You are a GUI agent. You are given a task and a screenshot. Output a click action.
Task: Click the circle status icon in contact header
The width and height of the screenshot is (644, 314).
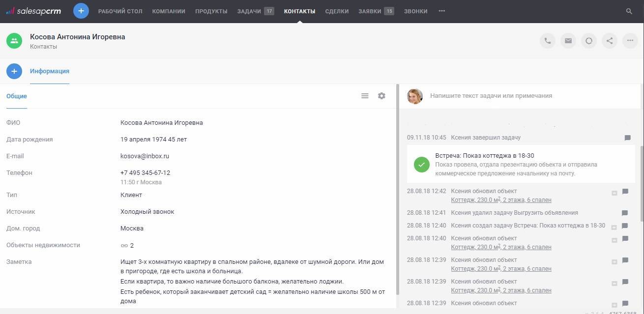click(x=589, y=41)
